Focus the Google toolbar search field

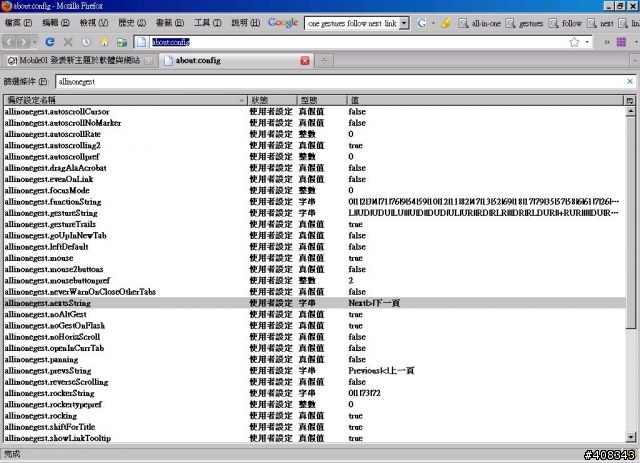(x=352, y=23)
